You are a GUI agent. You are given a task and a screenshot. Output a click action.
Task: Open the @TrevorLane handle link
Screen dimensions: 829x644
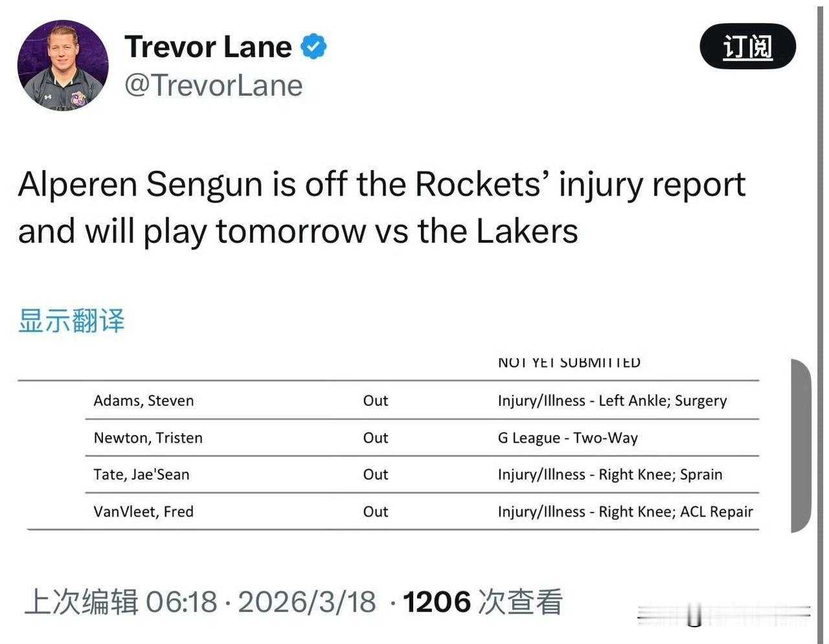(214, 85)
